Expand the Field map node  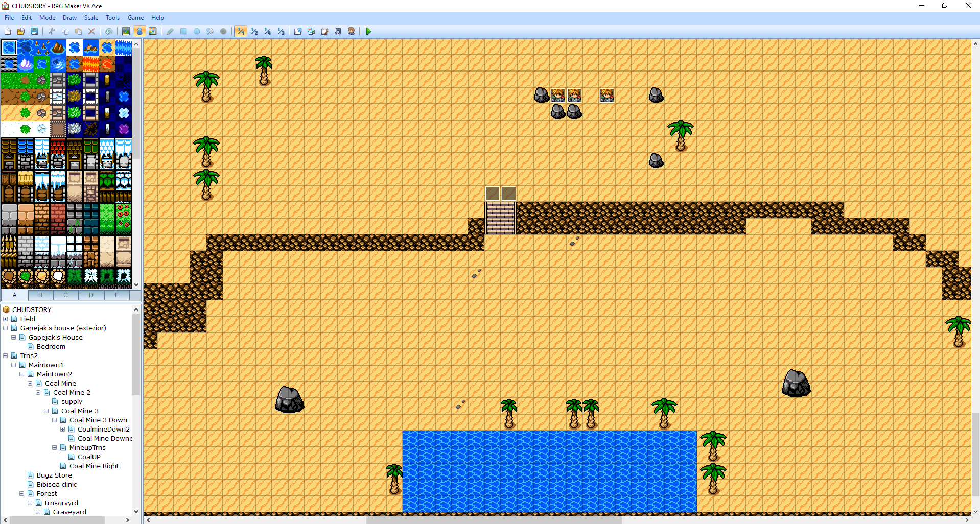click(6, 319)
